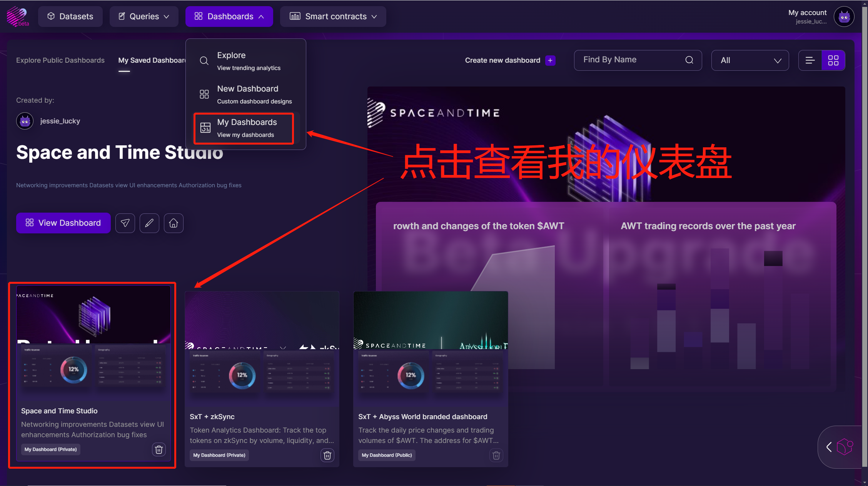Click the search magnifier icon

tap(689, 60)
